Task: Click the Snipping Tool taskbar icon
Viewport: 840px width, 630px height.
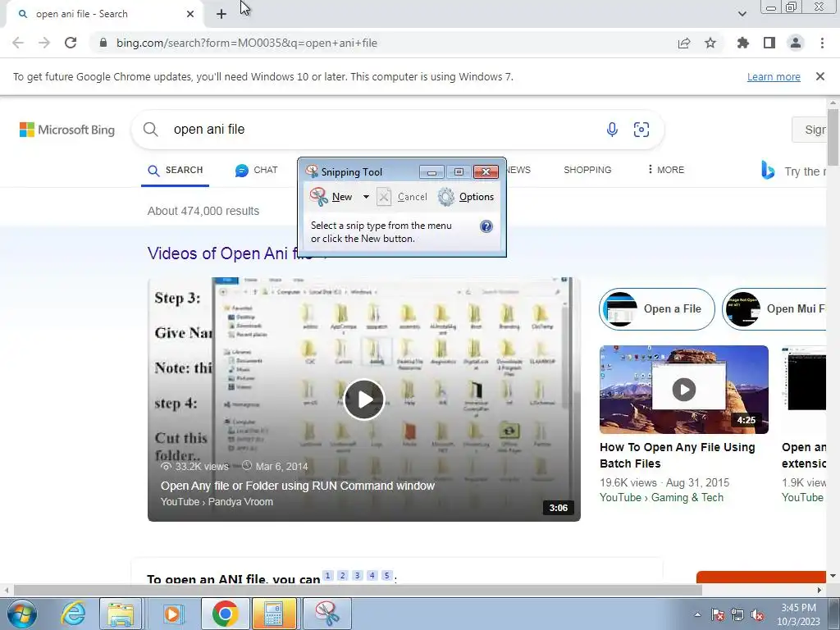Action: click(327, 614)
